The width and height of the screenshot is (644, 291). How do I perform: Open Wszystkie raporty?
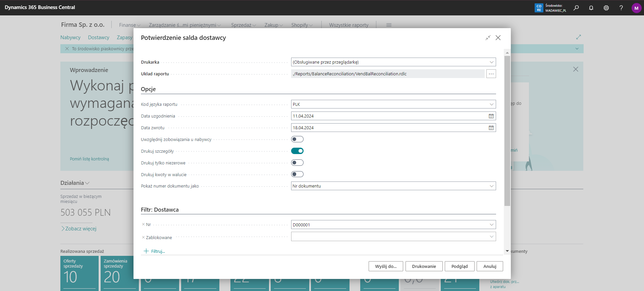[x=348, y=25]
